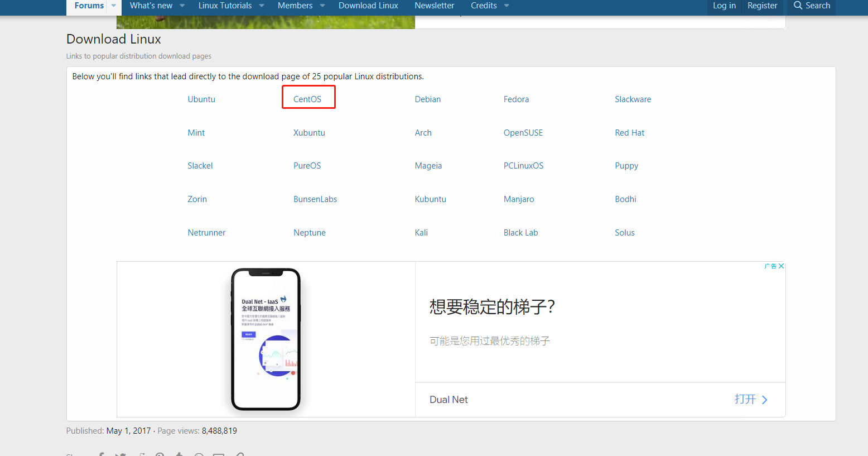The width and height of the screenshot is (868, 456).
Task: Visit the Puppy download page
Action: pos(626,166)
